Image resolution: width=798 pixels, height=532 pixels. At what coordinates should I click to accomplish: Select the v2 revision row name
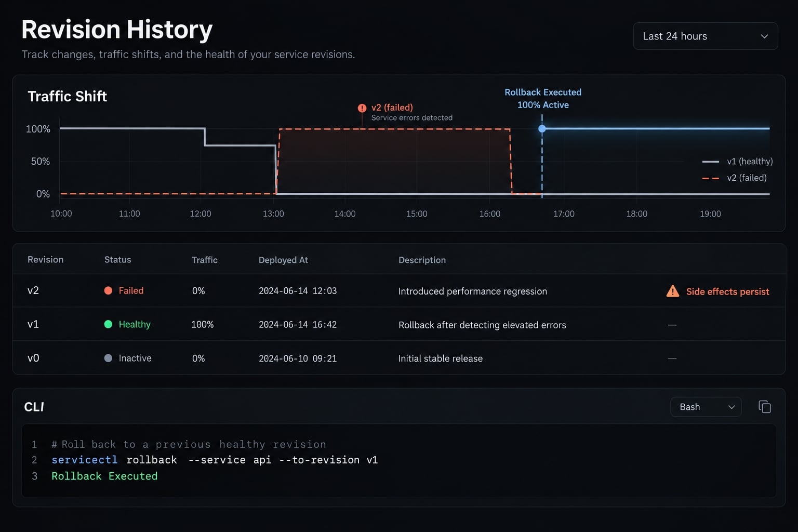click(33, 290)
